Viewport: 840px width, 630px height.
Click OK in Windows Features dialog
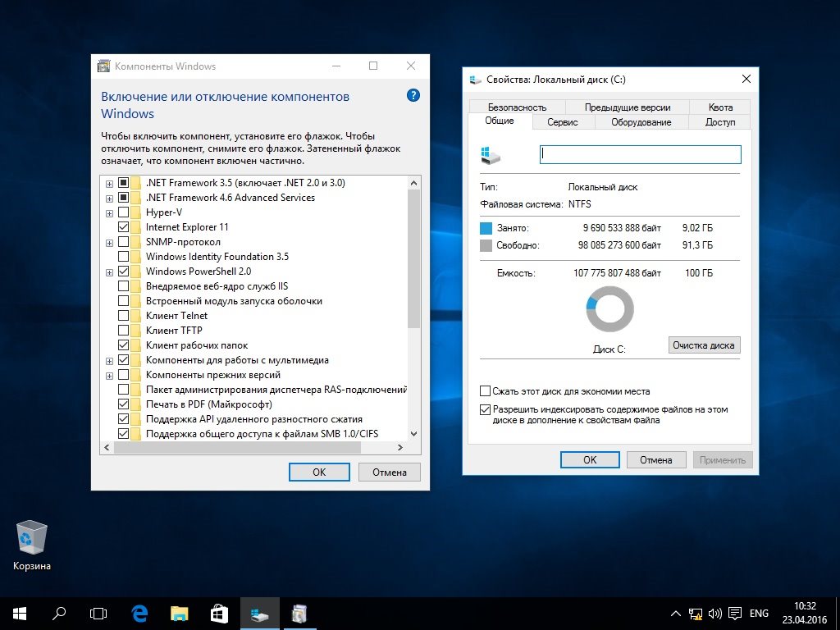319,472
